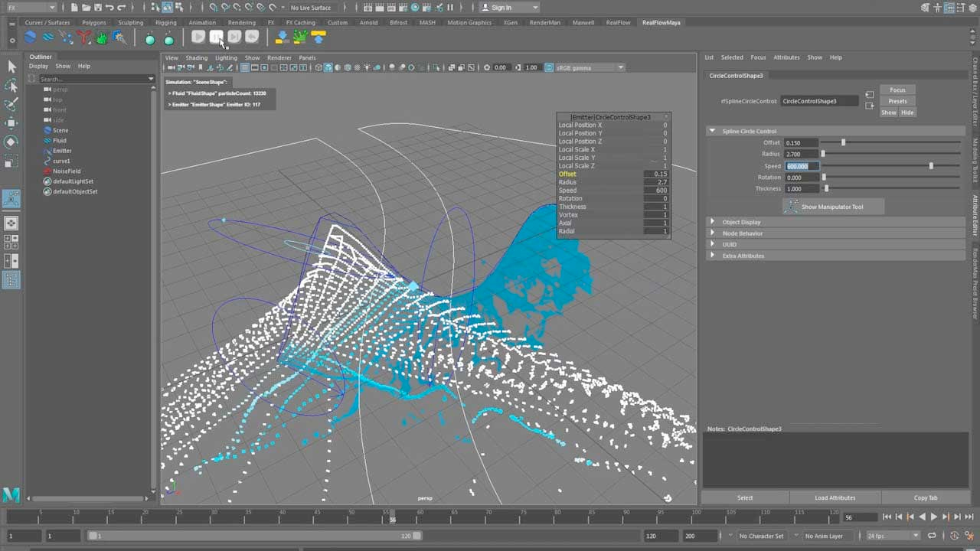
Task: Open animation preferences running-man icon
Action: (968, 536)
